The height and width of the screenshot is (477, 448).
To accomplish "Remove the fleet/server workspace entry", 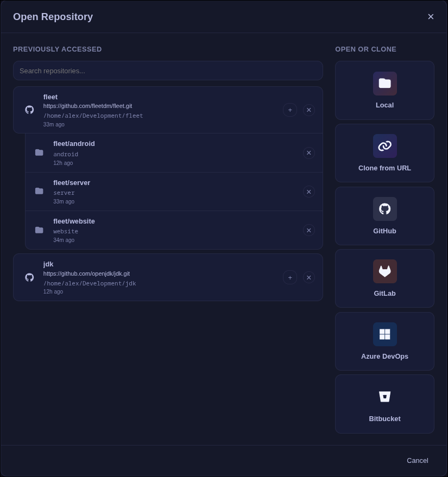I will click(308, 192).
